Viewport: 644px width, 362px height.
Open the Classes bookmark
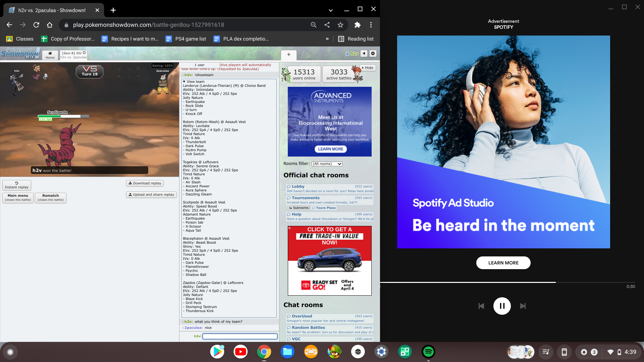click(20, 39)
